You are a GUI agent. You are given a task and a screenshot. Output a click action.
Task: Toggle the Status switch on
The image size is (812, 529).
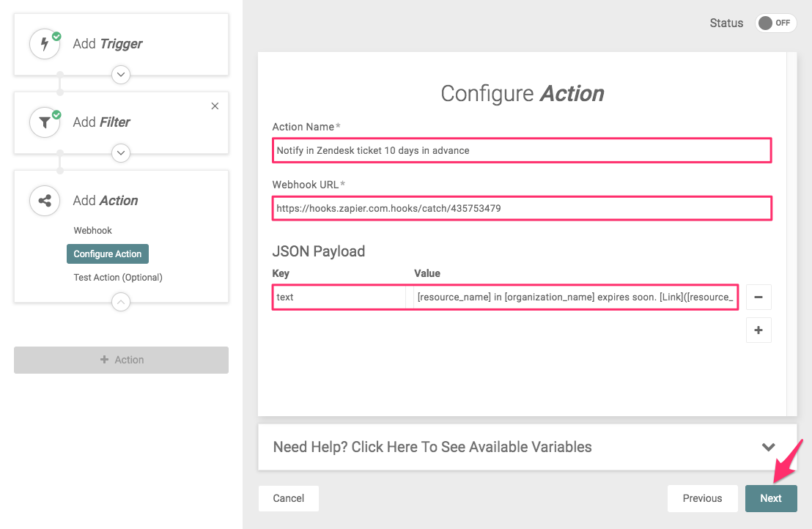775,23
